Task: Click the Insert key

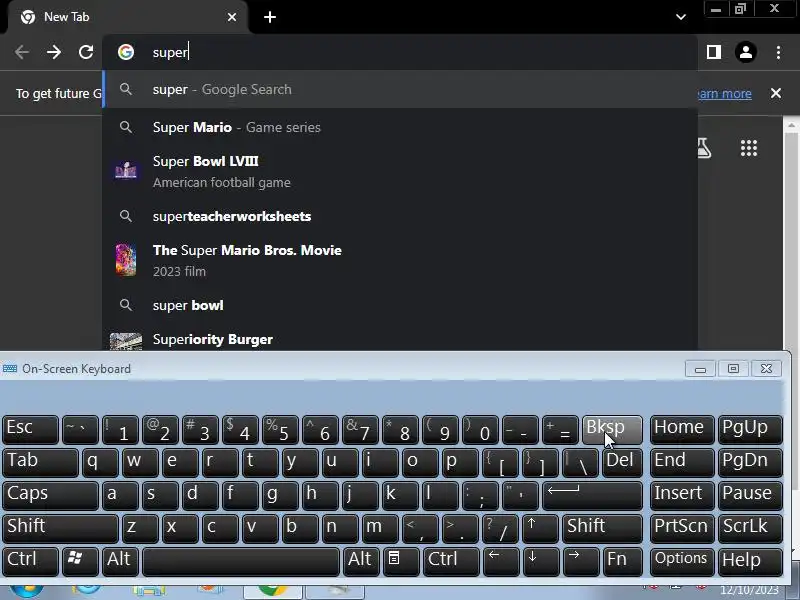Action: (682, 495)
